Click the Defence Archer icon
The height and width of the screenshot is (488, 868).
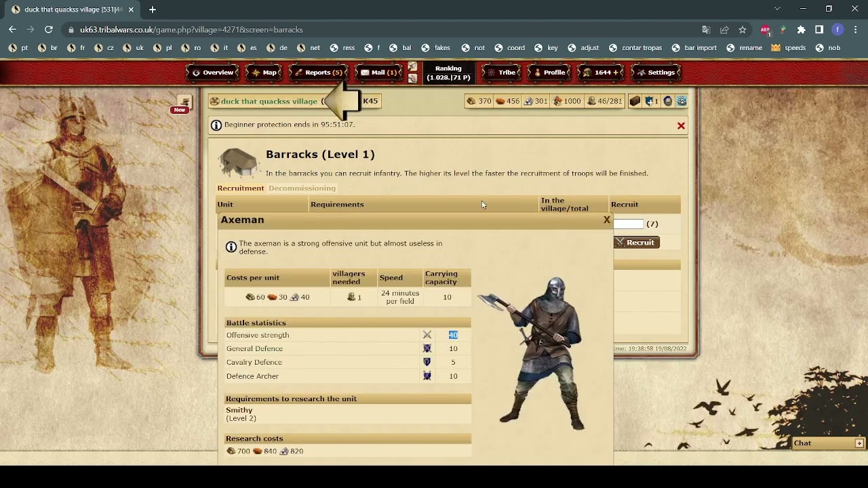pyautogui.click(x=427, y=376)
